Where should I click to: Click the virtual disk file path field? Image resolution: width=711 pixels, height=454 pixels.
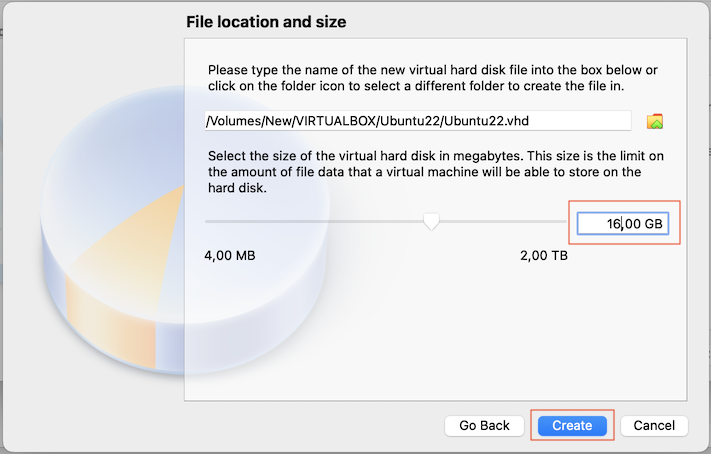(x=418, y=121)
